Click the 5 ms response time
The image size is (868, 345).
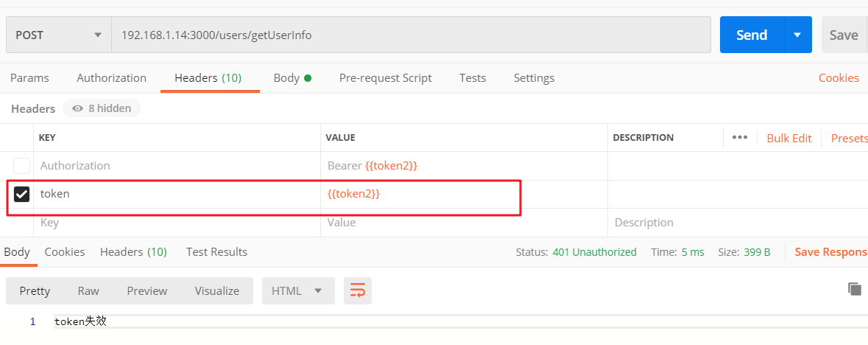pyautogui.click(x=693, y=252)
